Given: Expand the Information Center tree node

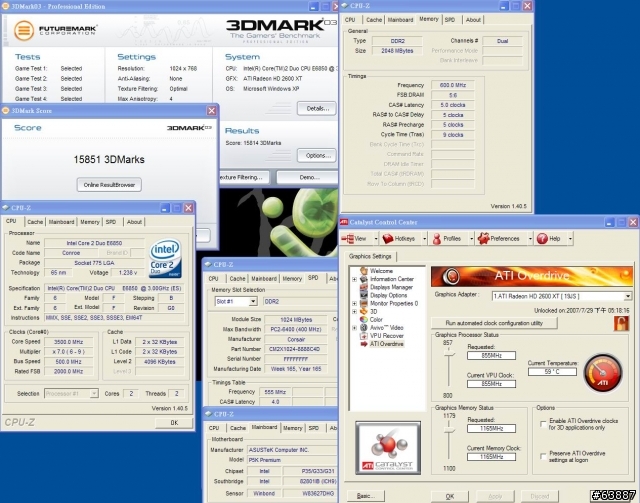Looking at the screenshot, I should 354,279.
